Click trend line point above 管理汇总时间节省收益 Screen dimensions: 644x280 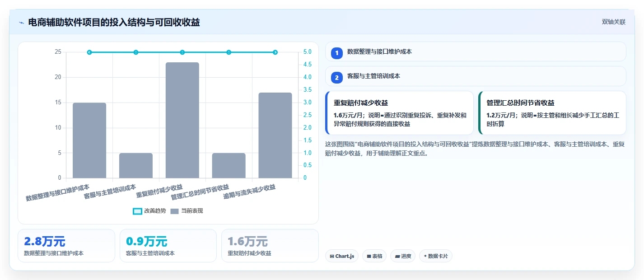click(229, 52)
